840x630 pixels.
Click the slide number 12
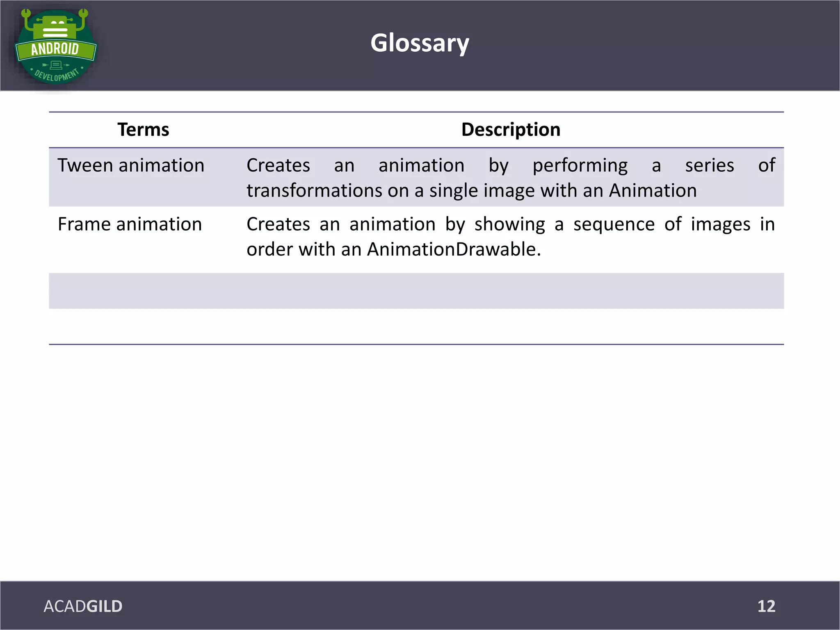[766, 606]
